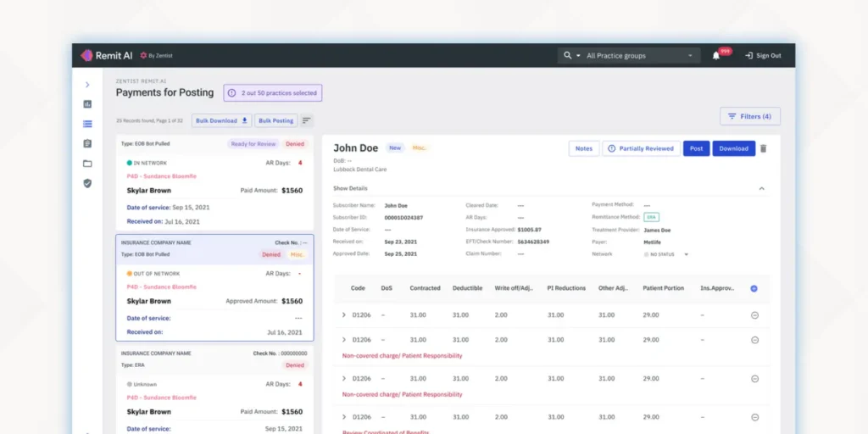868x434 pixels.
Task: Open the clipboard sidebar icon
Action: click(87, 144)
